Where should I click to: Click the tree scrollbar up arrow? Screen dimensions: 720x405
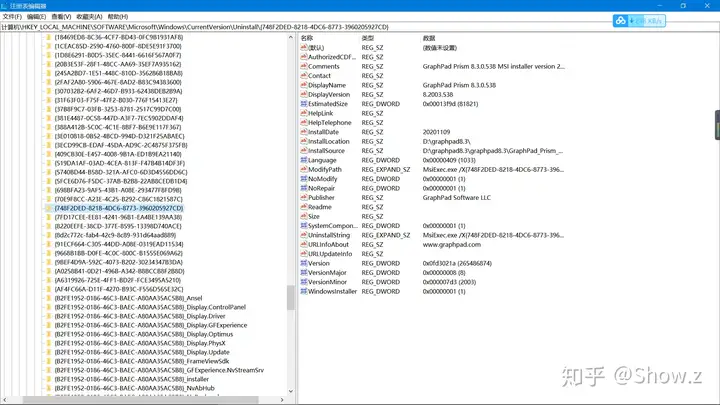290,37
